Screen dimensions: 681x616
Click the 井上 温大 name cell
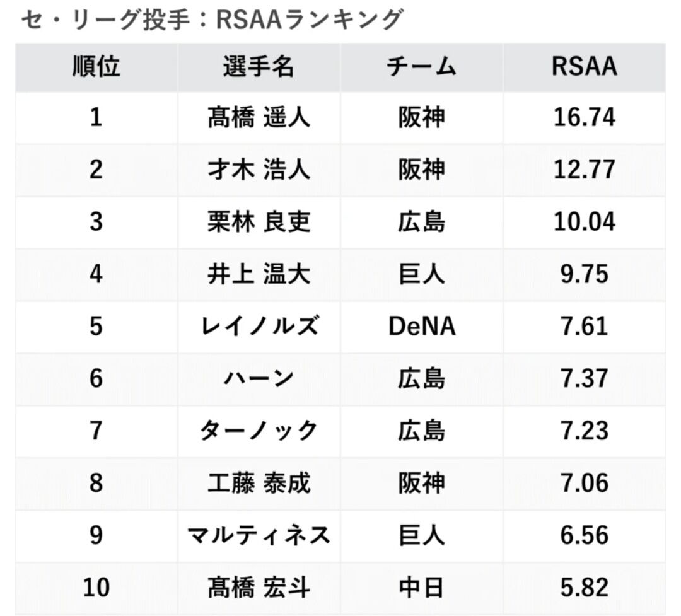[x=259, y=274]
